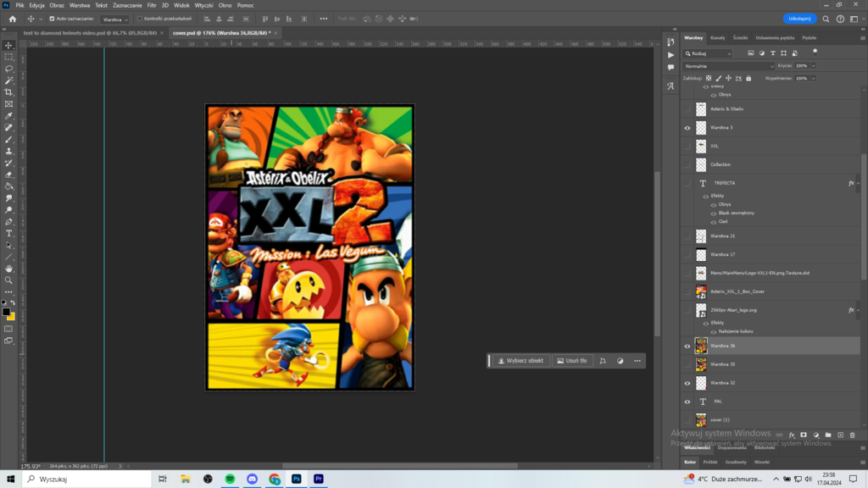The width and height of the screenshot is (868, 488).
Task: Switch to the Kanały tab
Action: pos(718,37)
